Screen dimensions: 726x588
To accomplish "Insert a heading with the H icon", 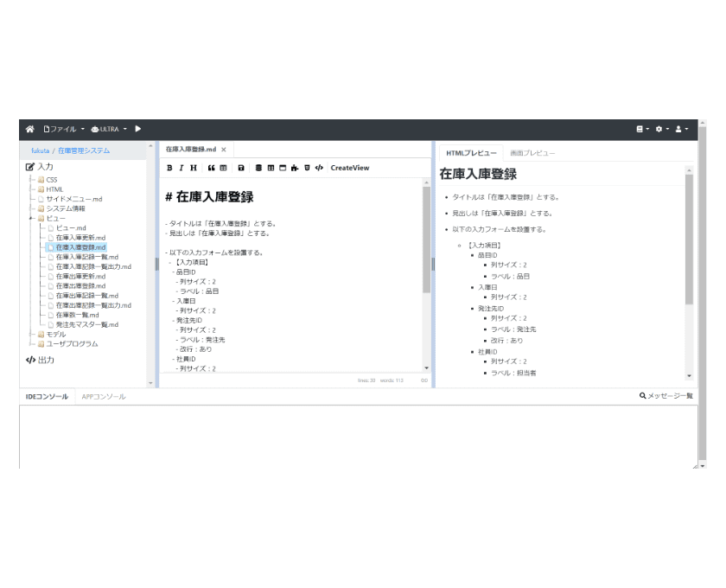I will (193, 168).
